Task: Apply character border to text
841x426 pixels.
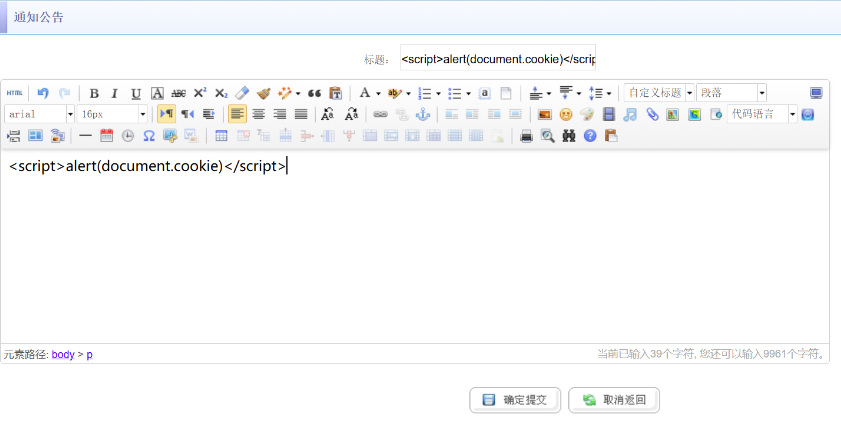Action: coord(157,93)
